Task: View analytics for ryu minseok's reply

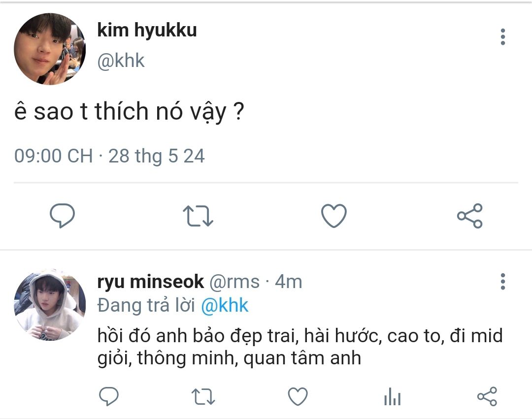Action: pyautogui.click(x=393, y=396)
